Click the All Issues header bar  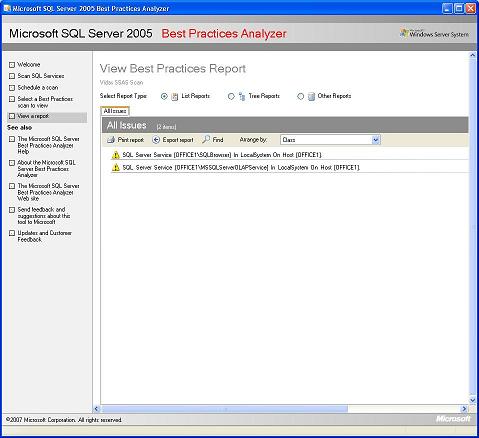[x=285, y=125]
